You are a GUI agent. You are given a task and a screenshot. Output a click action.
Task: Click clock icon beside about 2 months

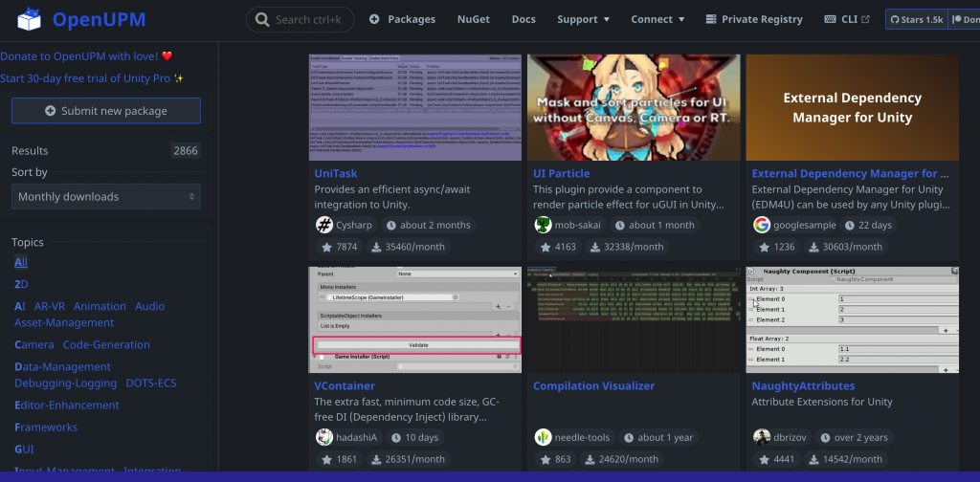coord(391,225)
